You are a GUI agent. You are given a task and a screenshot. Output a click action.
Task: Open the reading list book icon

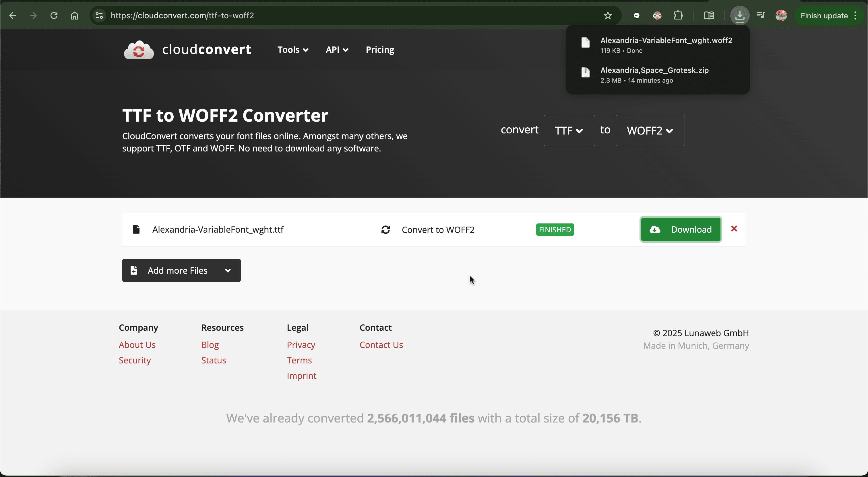coord(709,15)
